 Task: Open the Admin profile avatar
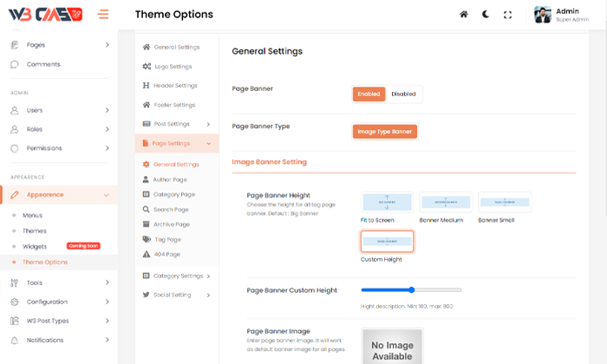(543, 15)
